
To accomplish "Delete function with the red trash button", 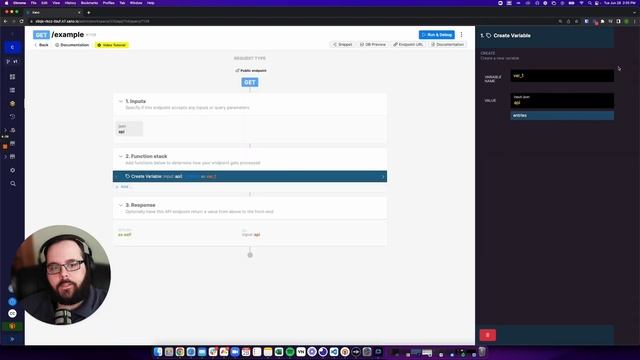I will tap(488, 335).
